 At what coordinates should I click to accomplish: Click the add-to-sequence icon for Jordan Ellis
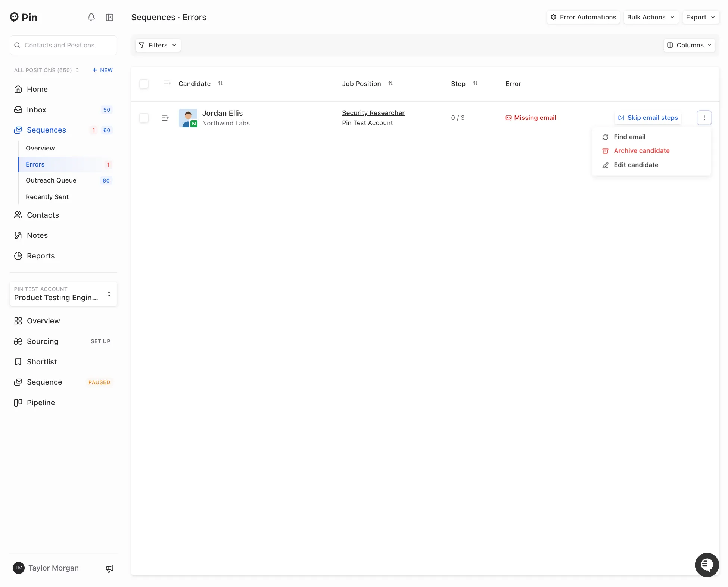point(165,118)
